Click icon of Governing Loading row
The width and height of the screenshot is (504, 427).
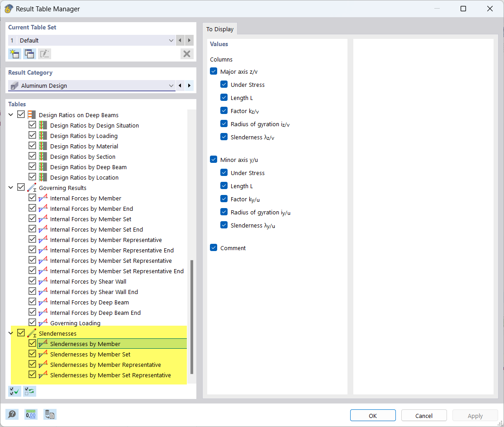43,323
